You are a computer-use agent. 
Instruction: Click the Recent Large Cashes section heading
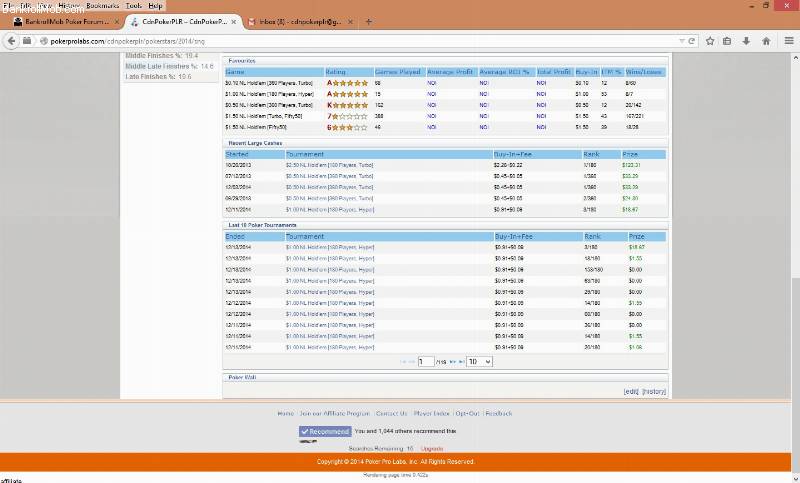[x=255, y=143]
